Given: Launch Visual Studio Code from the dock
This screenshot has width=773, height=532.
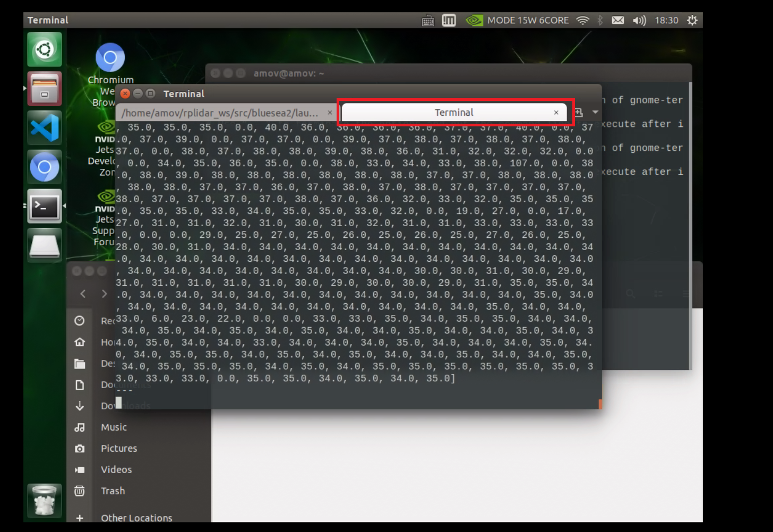Looking at the screenshot, I should (x=45, y=128).
